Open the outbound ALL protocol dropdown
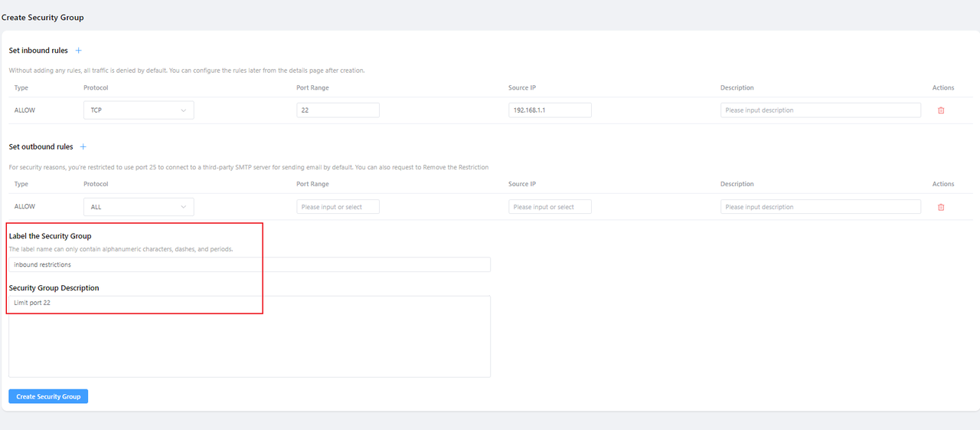The image size is (980, 430). 139,207
